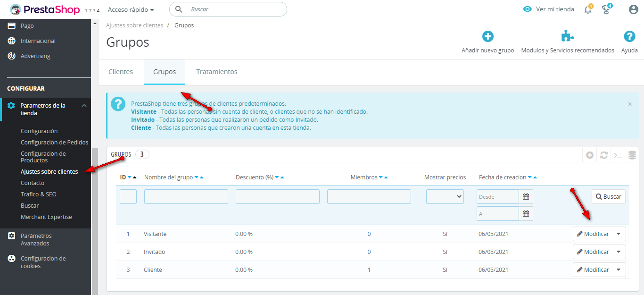This screenshot has width=644, height=295.
Task: Click the Buscar filter button
Action: click(x=609, y=196)
